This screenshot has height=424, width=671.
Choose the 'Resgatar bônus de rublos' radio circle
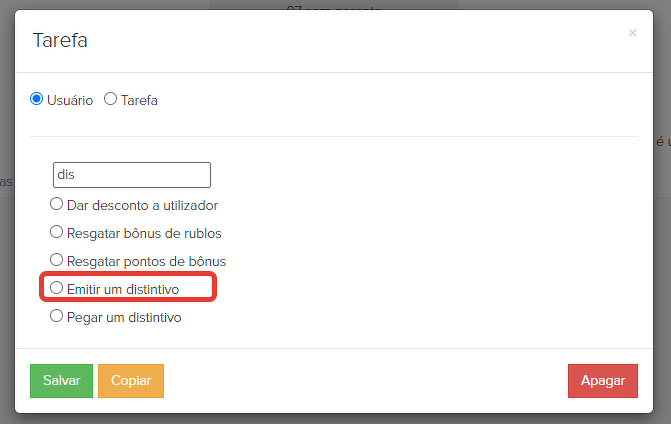[x=57, y=233]
